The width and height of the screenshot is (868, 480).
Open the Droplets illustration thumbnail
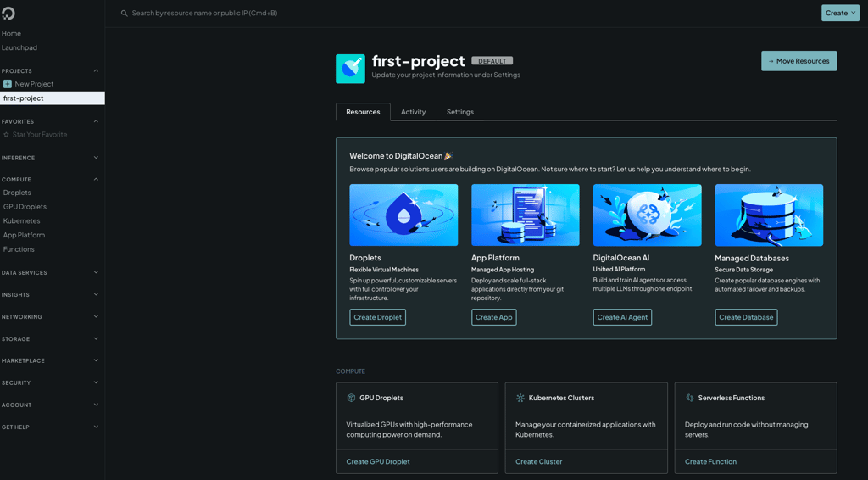[x=403, y=215]
